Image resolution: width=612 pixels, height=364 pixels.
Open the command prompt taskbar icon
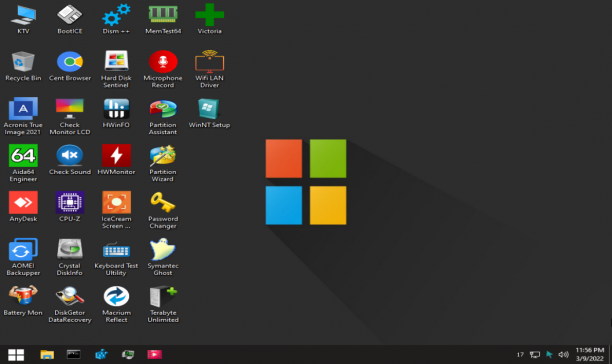(73, 354)
